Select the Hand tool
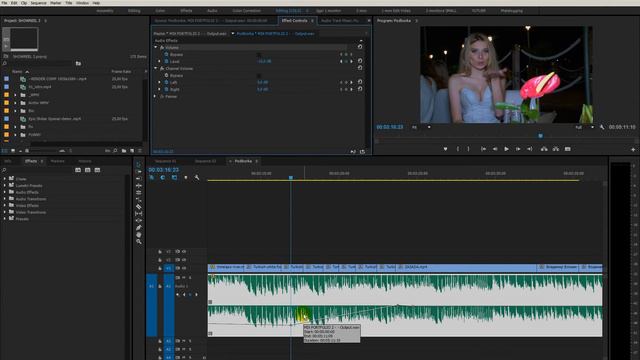Screen dimensions: 640x360 [x=138, y=235]
